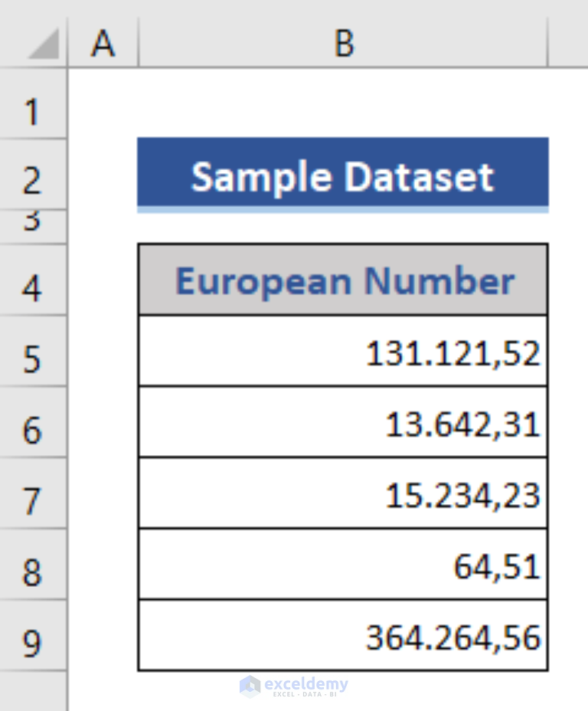Select row 2 header
The image size is (588, 711).
pyautogui.click(x=33, y=175)
